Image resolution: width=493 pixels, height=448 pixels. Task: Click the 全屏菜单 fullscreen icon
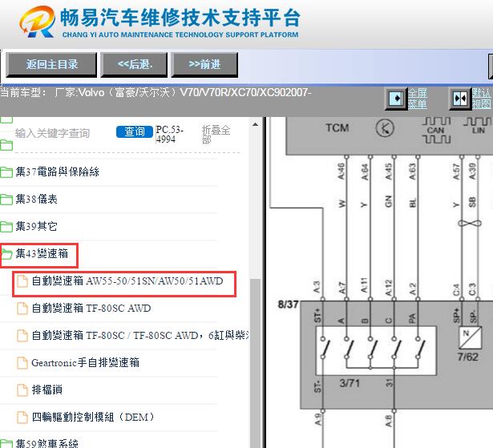tap(396, 99)
